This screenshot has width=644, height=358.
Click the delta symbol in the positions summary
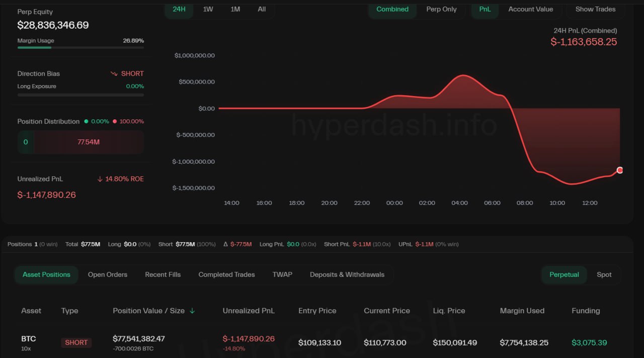tap(226, 244)
